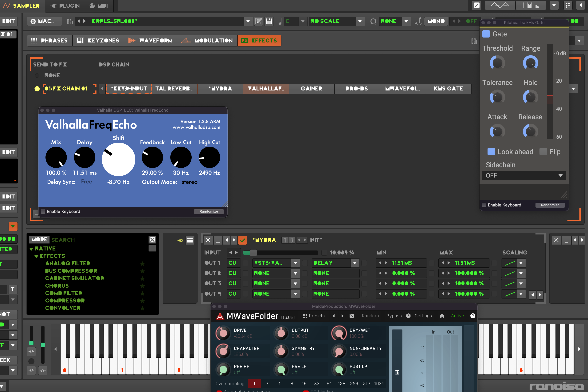Minimize the Hydra device panel
Viewport: 588px width, 392px height.
[x=218, y=240]
